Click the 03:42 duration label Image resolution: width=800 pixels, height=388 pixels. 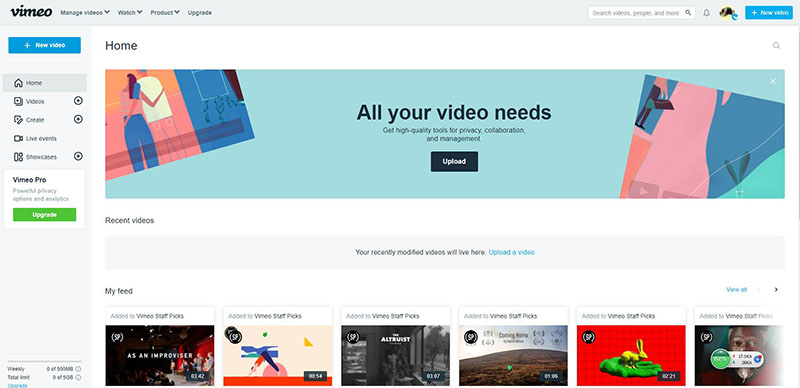(x=197, y=376)
